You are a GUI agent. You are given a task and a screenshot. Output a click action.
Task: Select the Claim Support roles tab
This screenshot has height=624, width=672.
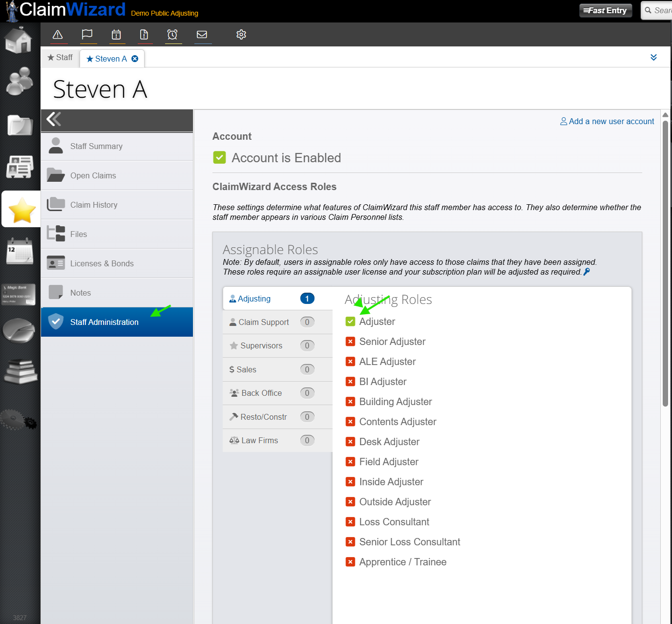[277, 322]
